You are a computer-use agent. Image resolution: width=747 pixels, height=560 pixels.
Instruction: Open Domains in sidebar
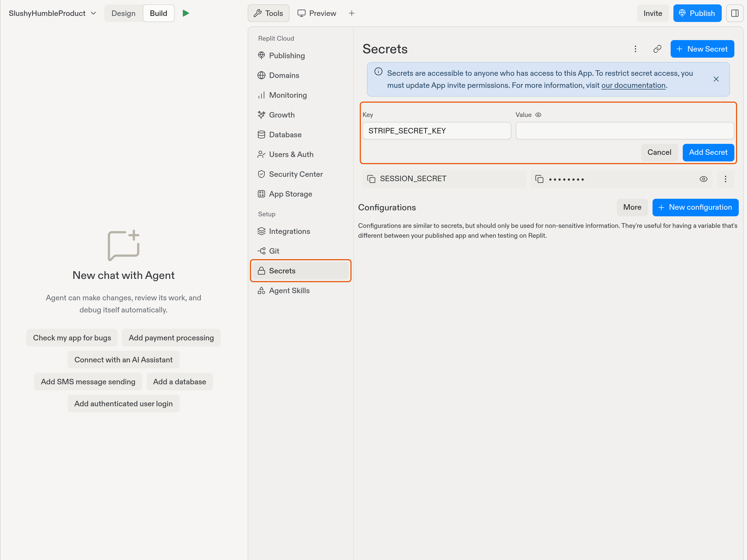pyautogui.click(x=300, y=75)
